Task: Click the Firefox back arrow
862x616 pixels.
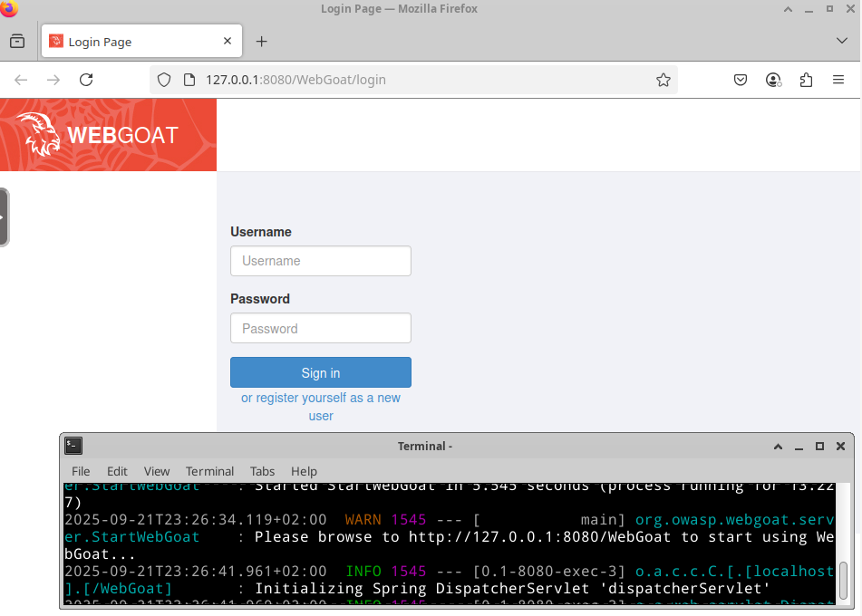Action: pos(21,80)
